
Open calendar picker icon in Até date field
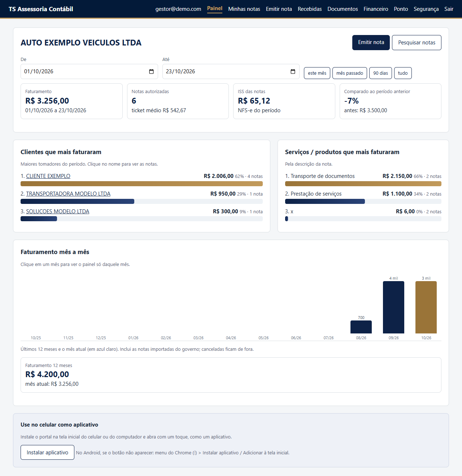point(293,71)
